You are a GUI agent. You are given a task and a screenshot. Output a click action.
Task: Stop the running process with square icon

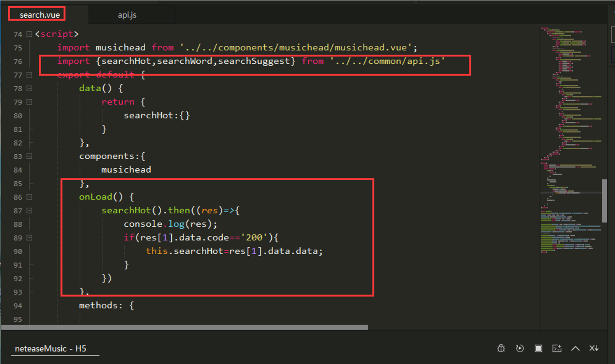(538, 348)
